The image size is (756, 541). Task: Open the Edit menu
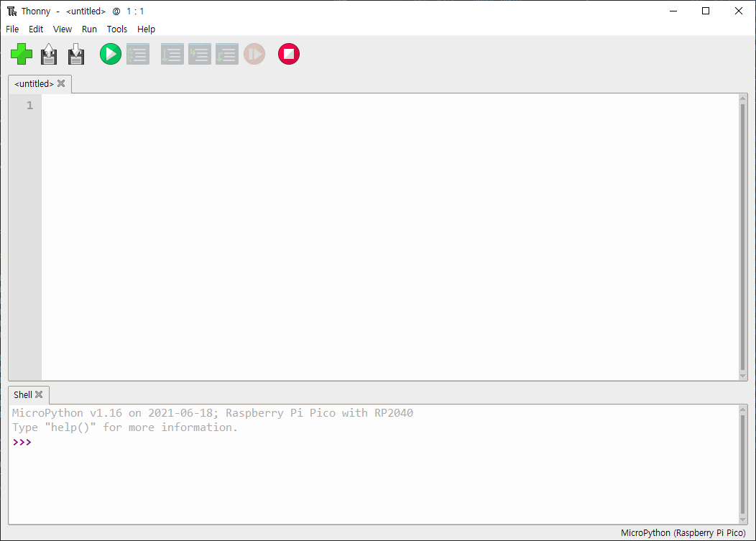tap(36, 29)
